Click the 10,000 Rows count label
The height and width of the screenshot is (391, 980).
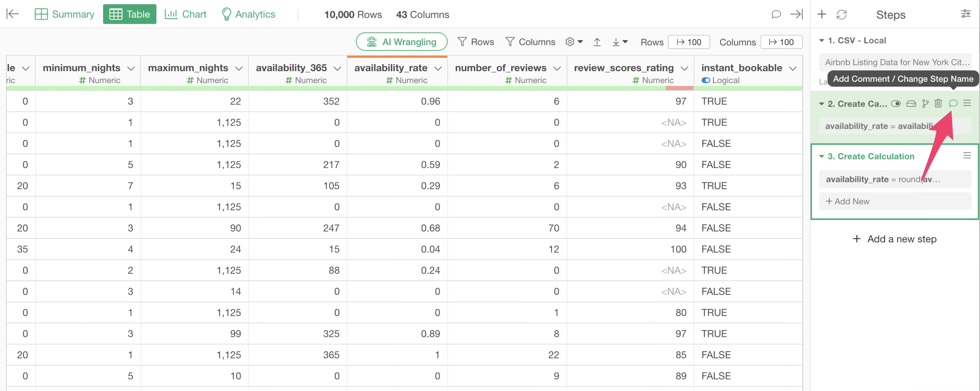point(353,15)
